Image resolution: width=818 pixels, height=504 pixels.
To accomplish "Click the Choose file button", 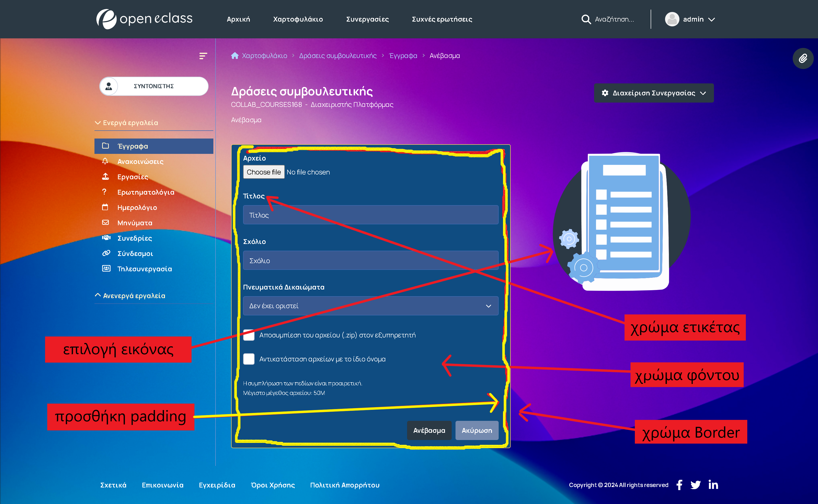I will [x=264, y=172].
